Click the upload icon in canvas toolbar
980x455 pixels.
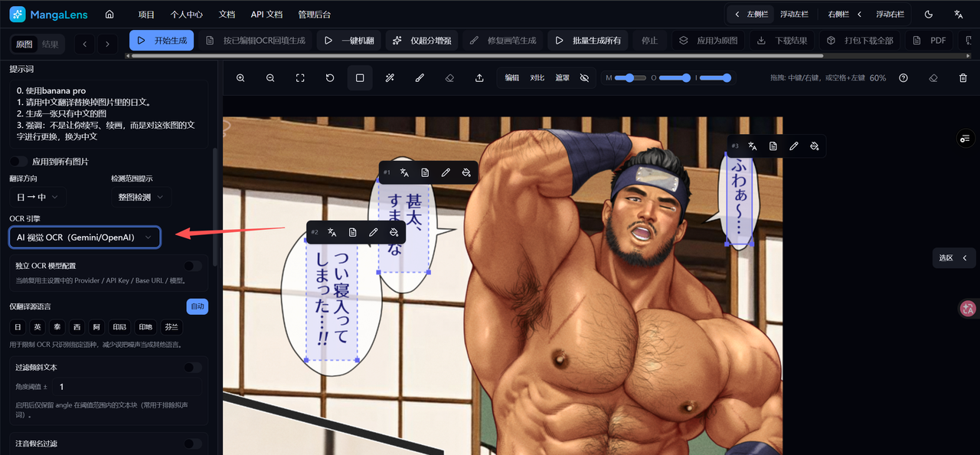tap(479, 78)
